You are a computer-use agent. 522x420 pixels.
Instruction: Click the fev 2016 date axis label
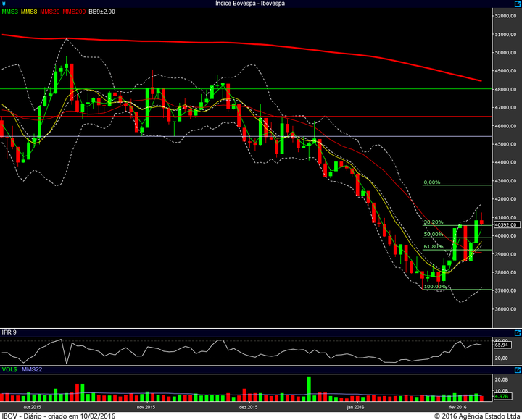tap(458, 408)
